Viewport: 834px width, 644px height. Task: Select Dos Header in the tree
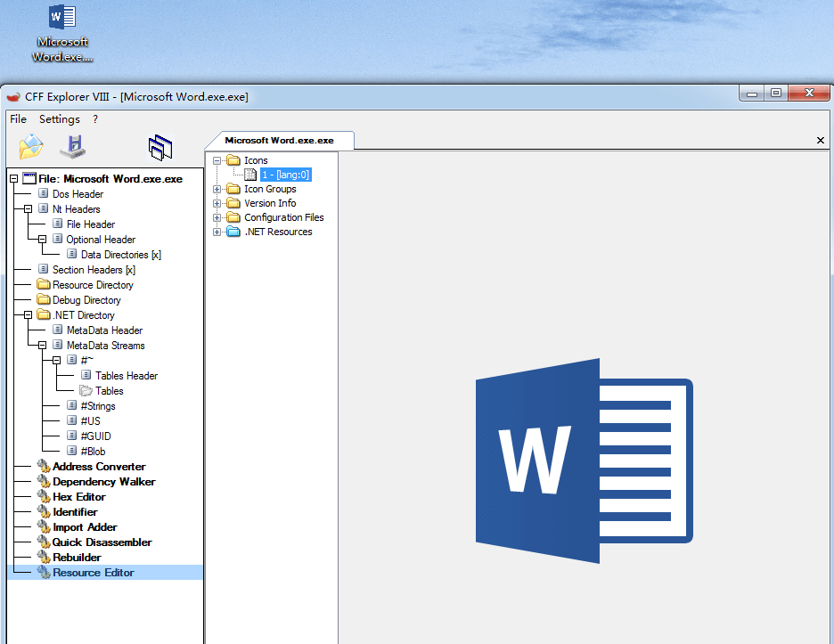pos(78,194)
